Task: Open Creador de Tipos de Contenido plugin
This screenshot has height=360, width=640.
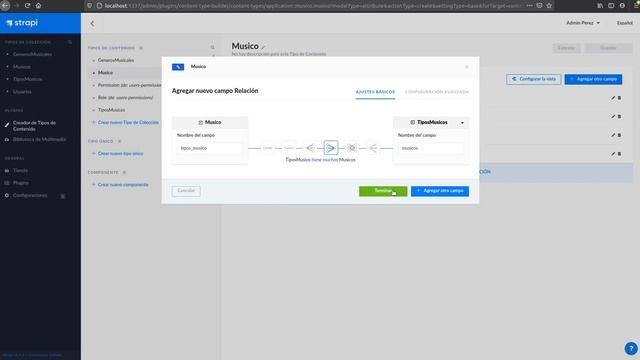Action: tap(34, 126)
